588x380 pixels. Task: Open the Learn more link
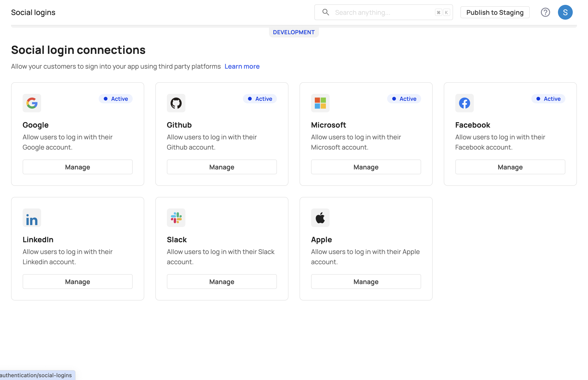[242, 66]
